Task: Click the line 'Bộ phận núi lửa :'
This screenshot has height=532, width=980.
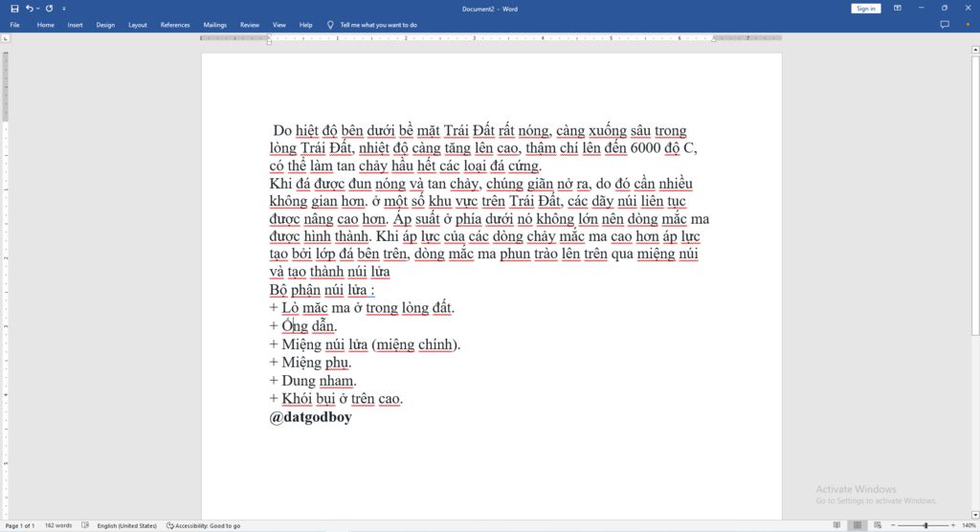Action: tap(322, 290)
